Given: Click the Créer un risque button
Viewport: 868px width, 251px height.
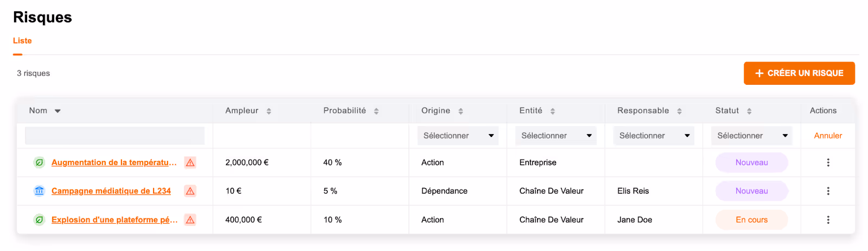Looking at the screenshot, I should (x=799, y=73).
